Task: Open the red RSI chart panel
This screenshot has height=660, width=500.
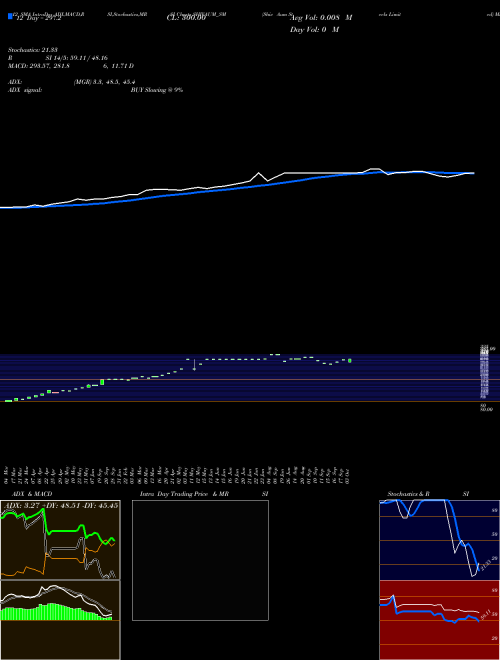Action: 439,620
